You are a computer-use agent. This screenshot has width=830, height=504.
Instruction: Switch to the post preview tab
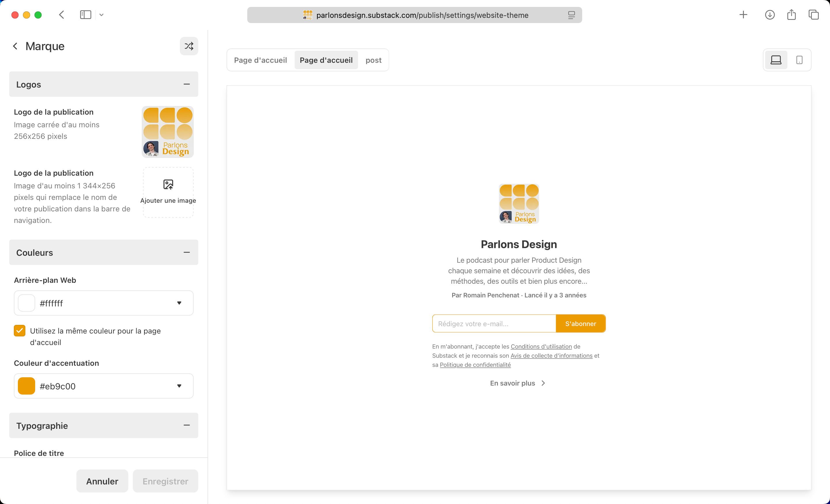tap(373, 60)
